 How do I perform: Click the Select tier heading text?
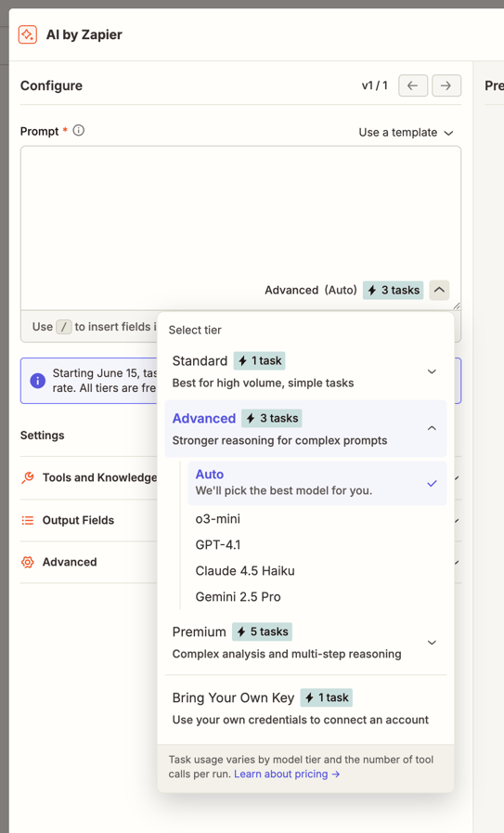pyautogui.click(x=195, y=330)
